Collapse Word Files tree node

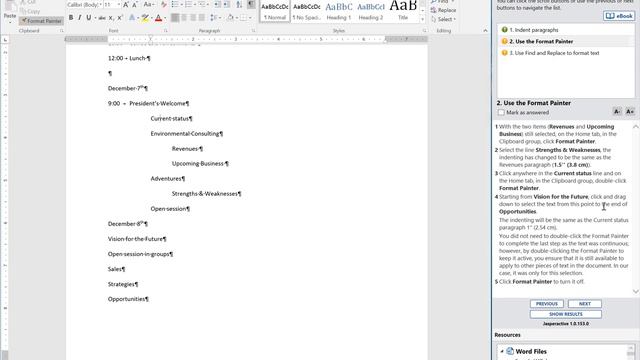(x=502, y=351)
